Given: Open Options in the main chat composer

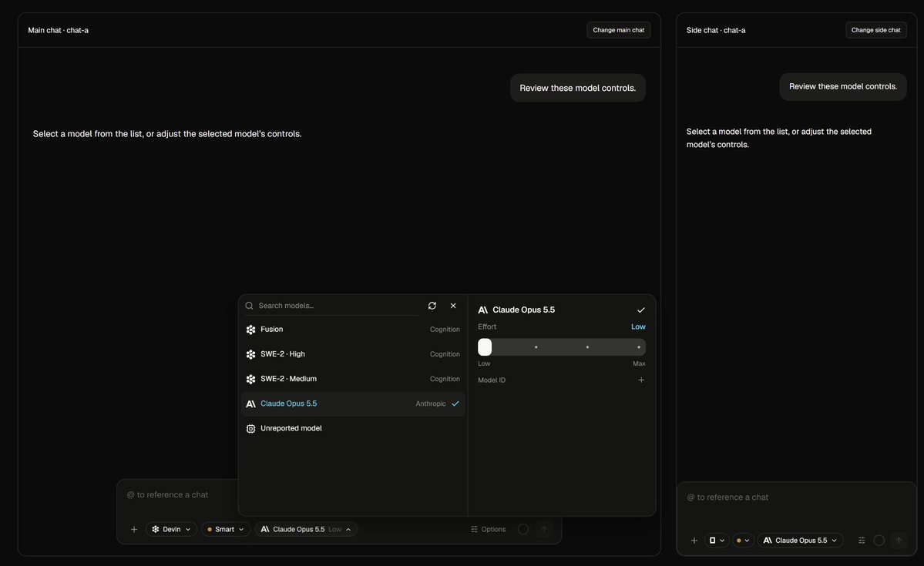Looking at the screenshot, I should (x=488, y=530).
